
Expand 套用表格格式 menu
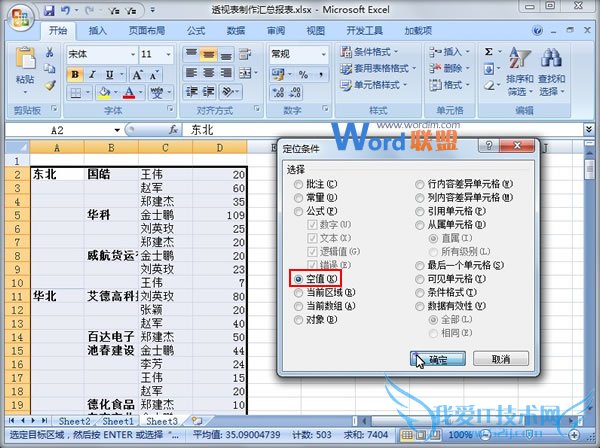point(378,68)
